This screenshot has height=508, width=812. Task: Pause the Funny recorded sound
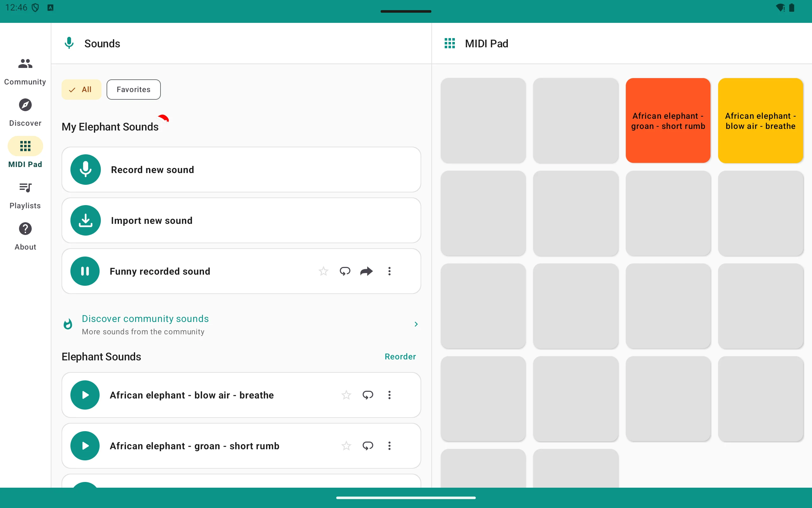click(x=85, y=271)
